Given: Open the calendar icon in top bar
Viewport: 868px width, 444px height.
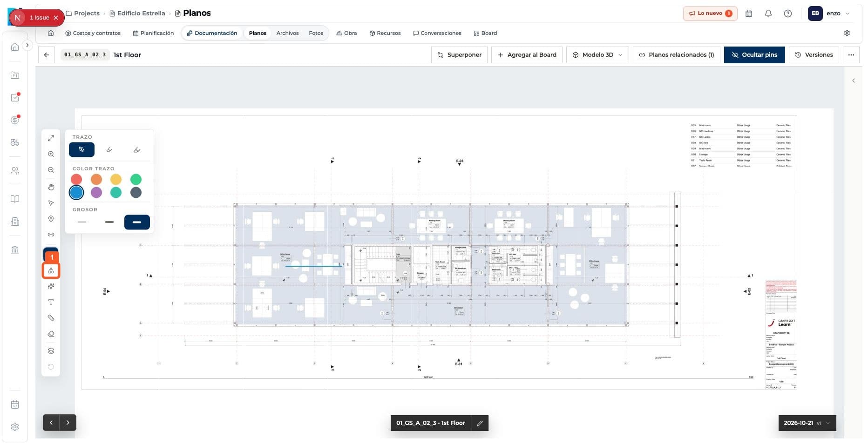Looking at the screenshot, I should click(749, 13).
